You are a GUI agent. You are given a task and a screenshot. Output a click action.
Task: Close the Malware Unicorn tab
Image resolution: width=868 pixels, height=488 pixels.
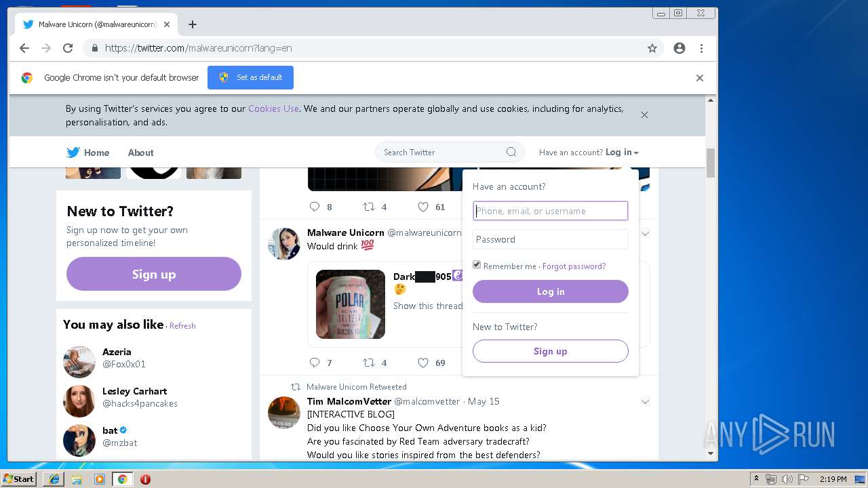pyautogui.click(x=167, y=24)
